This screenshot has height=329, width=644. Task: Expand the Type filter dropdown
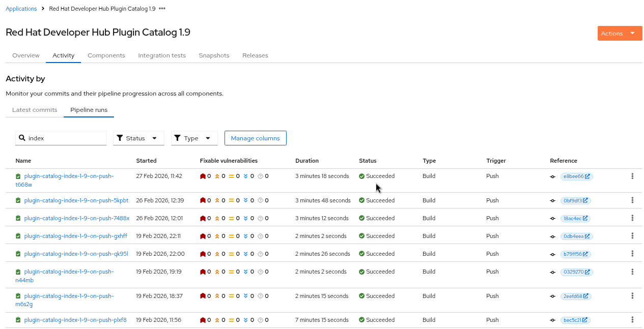coord(194,138)
